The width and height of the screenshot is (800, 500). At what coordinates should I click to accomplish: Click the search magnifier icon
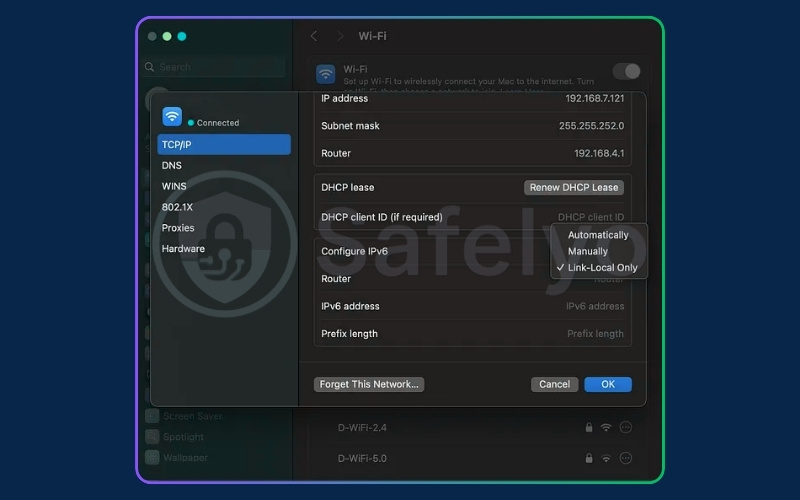pyautogui.click(x=149, y=67)
